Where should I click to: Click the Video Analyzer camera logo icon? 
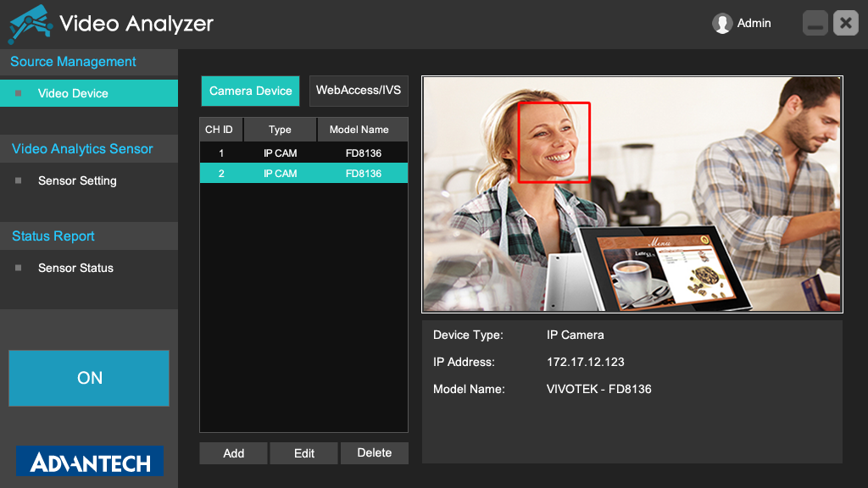click(x=29, y=24)
